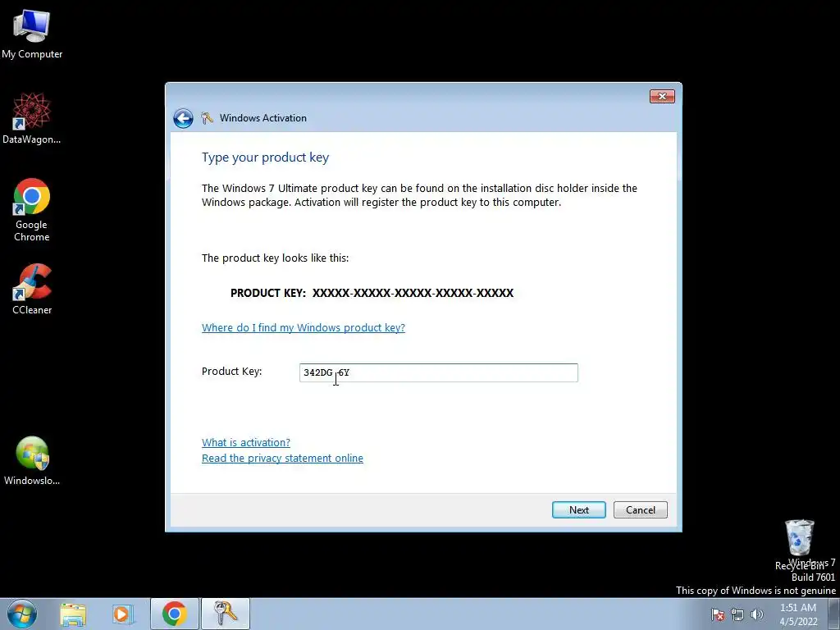Click 'This copy of Windows is not genuine' text

pos(756,591)
